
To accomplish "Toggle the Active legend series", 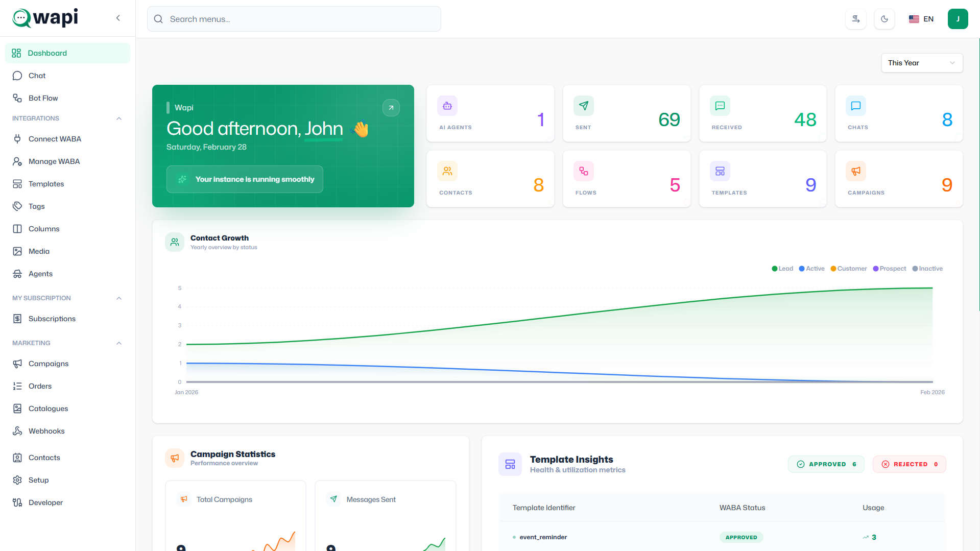I will click(812, 269).
